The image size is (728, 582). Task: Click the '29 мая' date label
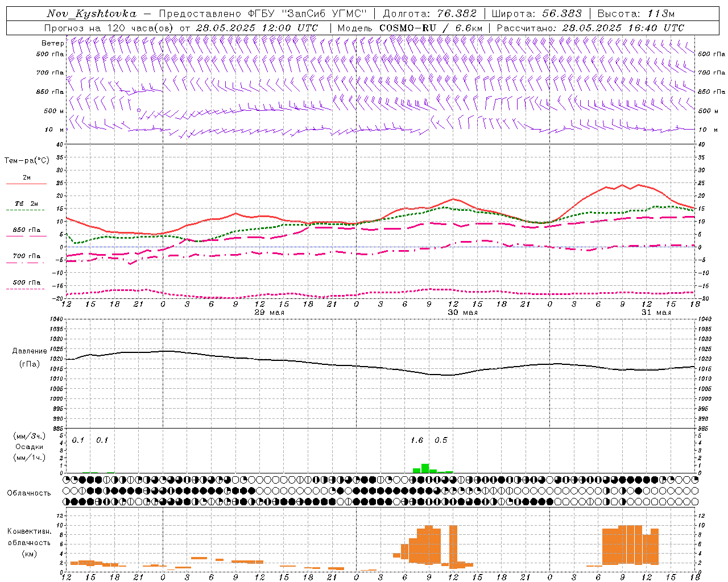tap(269, 313)
